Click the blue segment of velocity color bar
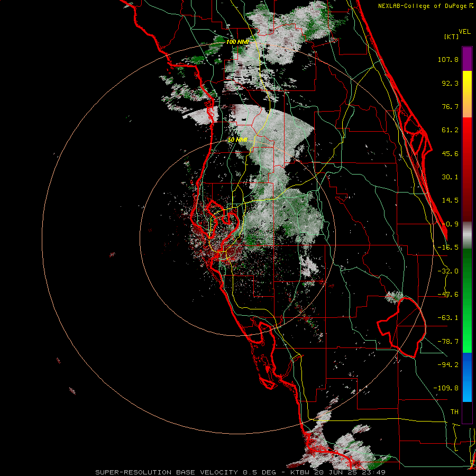 click(467, 377)
